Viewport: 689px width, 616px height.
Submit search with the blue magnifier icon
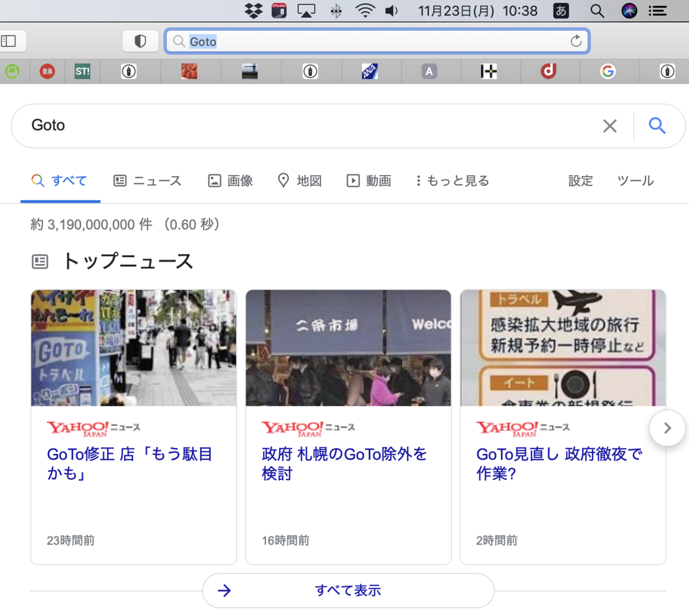(657, 125)
